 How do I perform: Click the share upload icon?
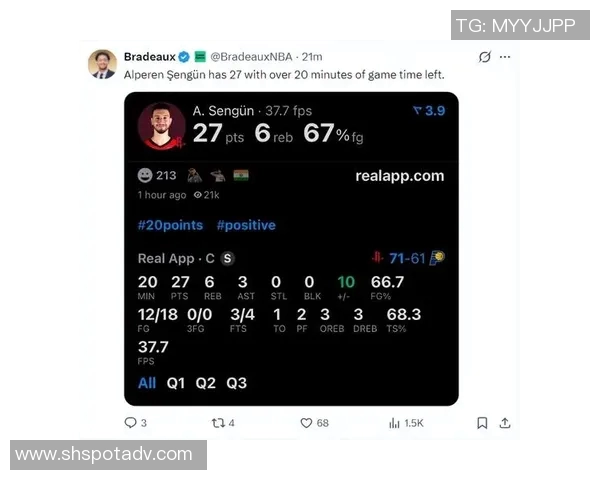pos(505,423)
